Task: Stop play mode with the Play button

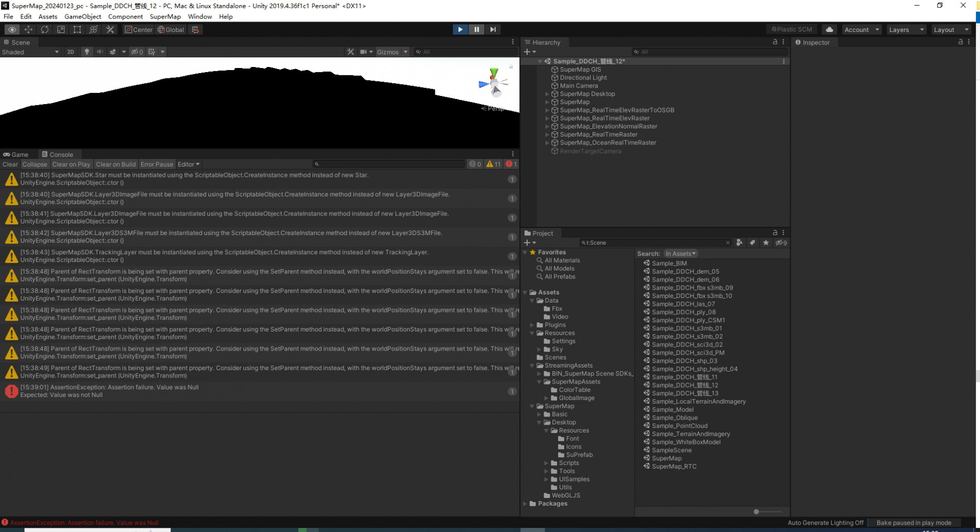Action: (x=460, y=29)
